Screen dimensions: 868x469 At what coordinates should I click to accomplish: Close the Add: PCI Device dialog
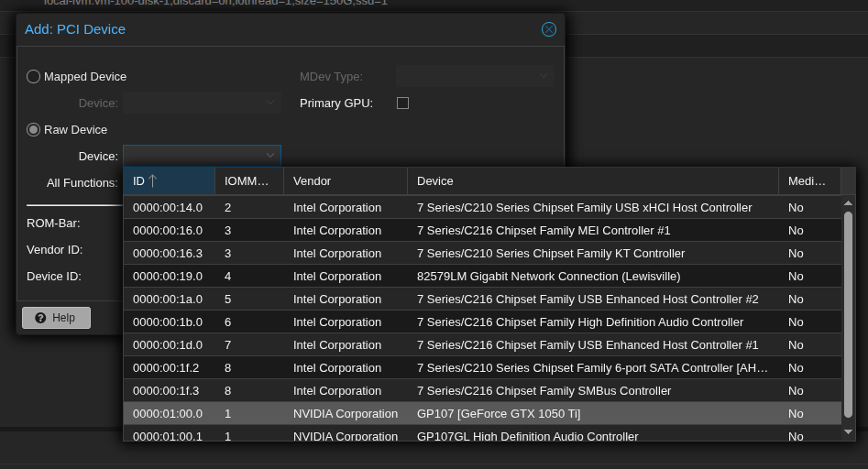click(x=549, y=29)
